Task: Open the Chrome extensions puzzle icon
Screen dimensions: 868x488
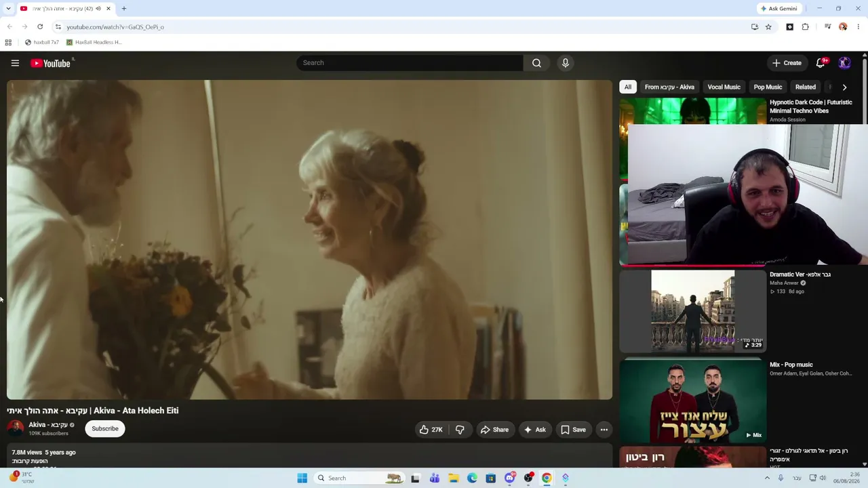Action: coord(806,27)
